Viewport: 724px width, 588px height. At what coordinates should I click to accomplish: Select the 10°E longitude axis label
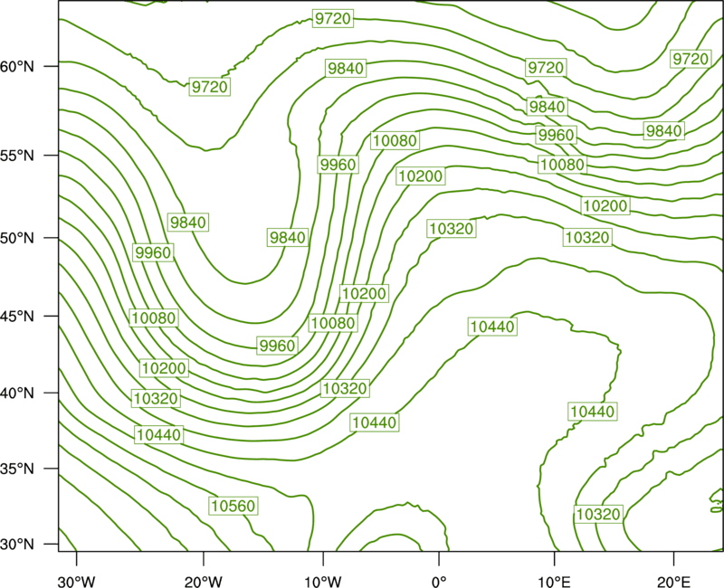point(554,582)
